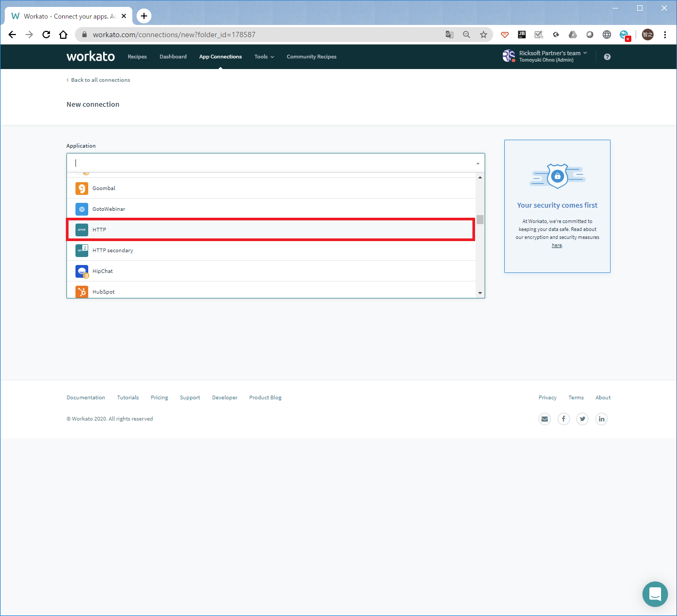The image size is (677, 616).
Task: Bookmark this page with star icon
Action: (x=484, y=35)
